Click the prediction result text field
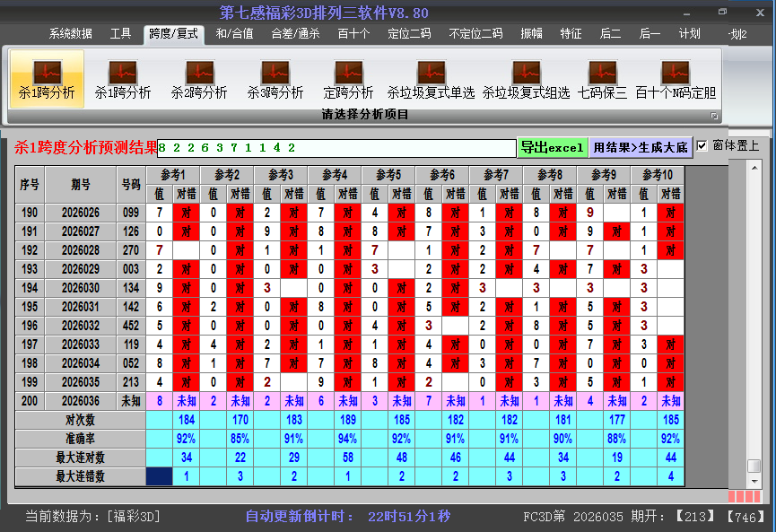The width and height of the screenshot is (776, 532). pyautogui.click(x=336, y=147)
